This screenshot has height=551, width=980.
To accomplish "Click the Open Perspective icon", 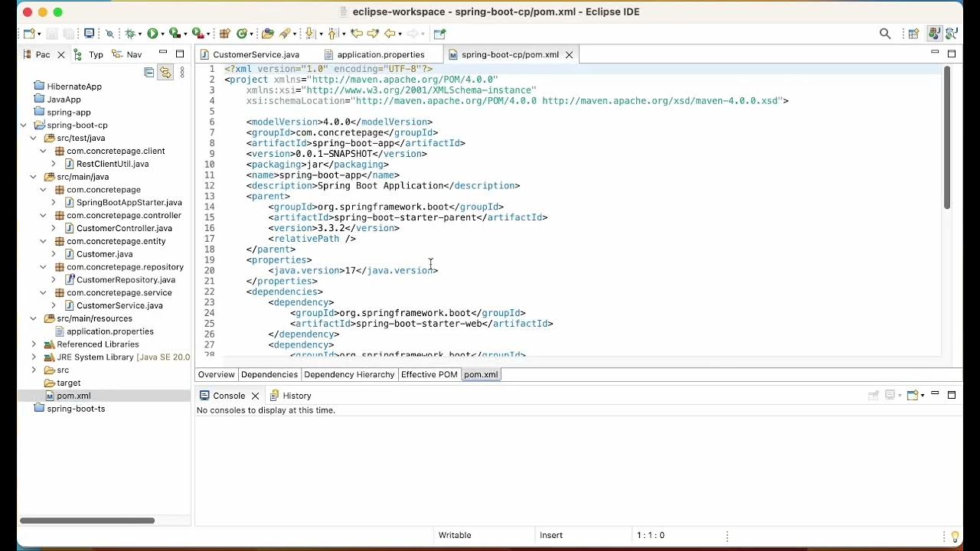I will tap(913, 34).
